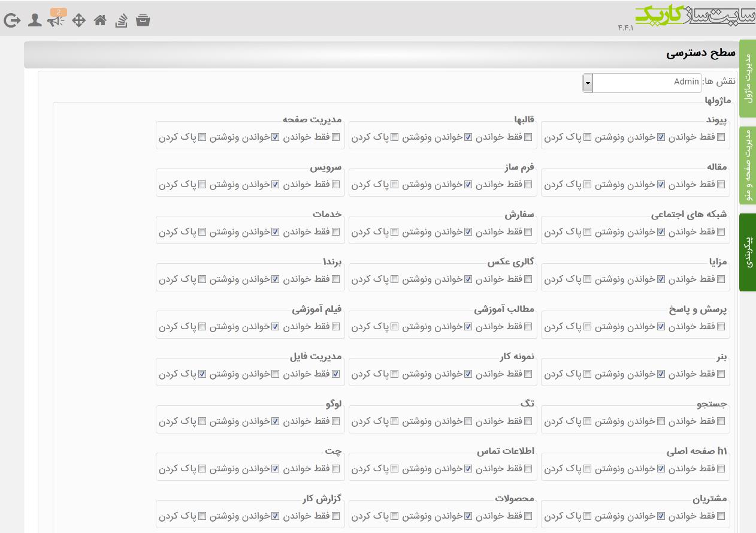756x533 pixels.
Task: Open the user profile icon
Action: [x=35, y=20]
